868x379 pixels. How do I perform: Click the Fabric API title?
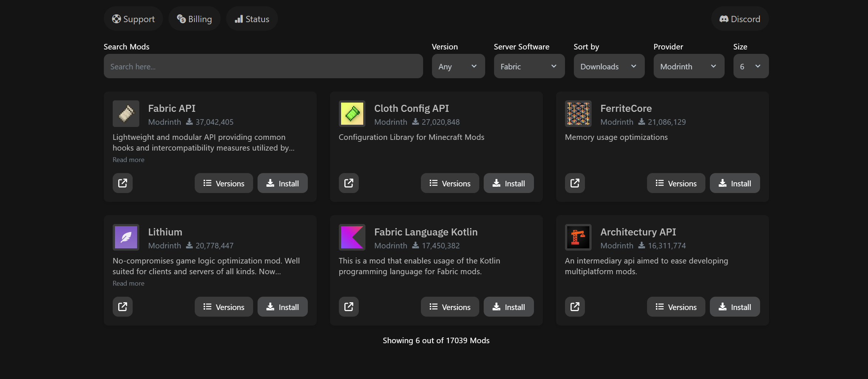pos(172,108)
